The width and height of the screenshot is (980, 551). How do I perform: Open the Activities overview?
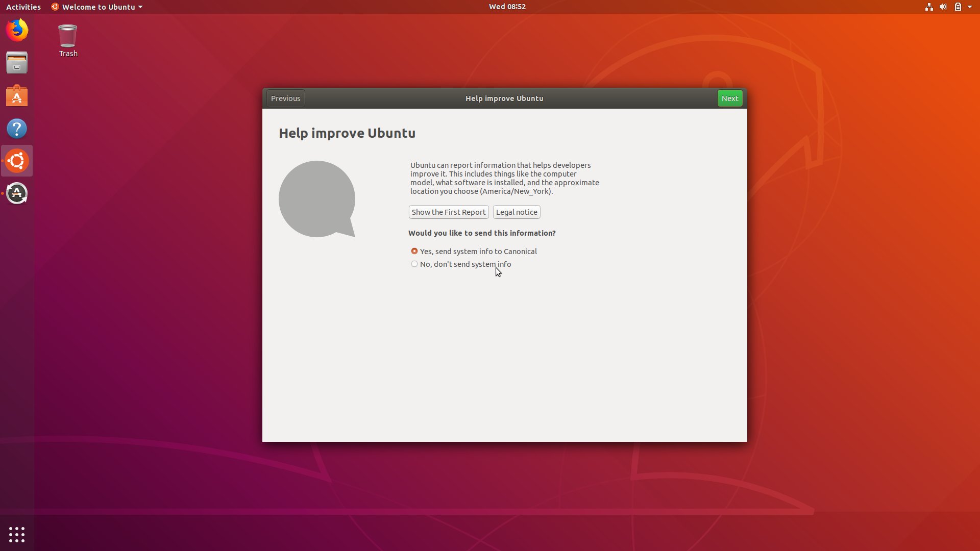[x=23, y=7]
